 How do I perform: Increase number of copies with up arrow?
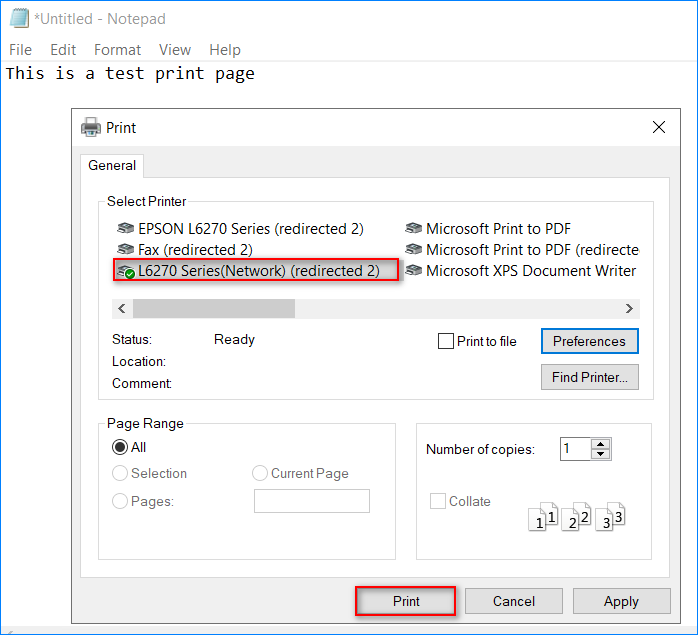[x=601, y=444]
